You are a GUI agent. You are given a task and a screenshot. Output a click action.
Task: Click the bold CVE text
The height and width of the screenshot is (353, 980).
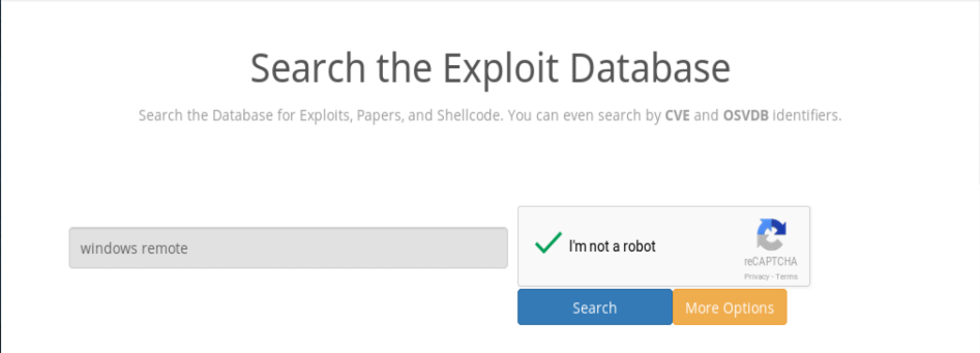pos(677,115)
